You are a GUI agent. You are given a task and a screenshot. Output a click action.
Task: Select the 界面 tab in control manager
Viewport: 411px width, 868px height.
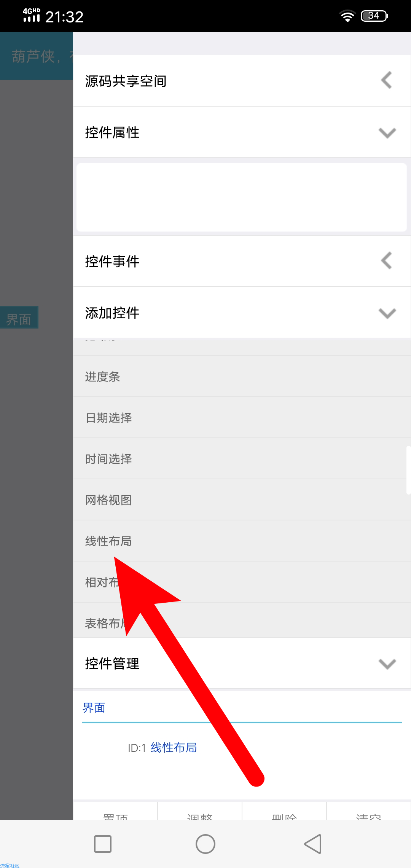[x=94, y=708]
